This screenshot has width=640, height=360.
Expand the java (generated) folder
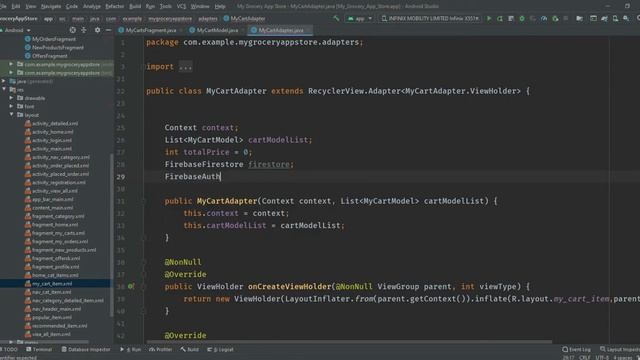[4, 81]
